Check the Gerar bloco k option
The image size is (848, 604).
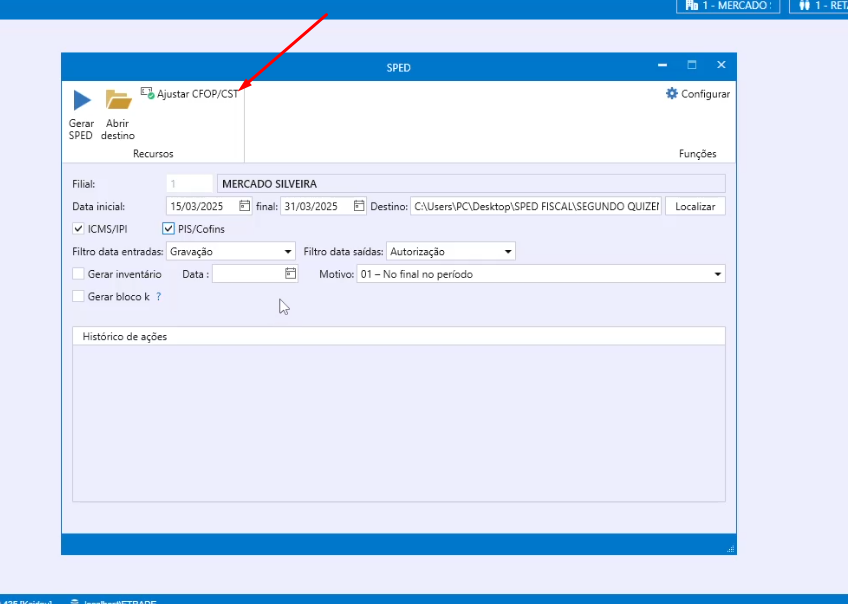point(79,296)
